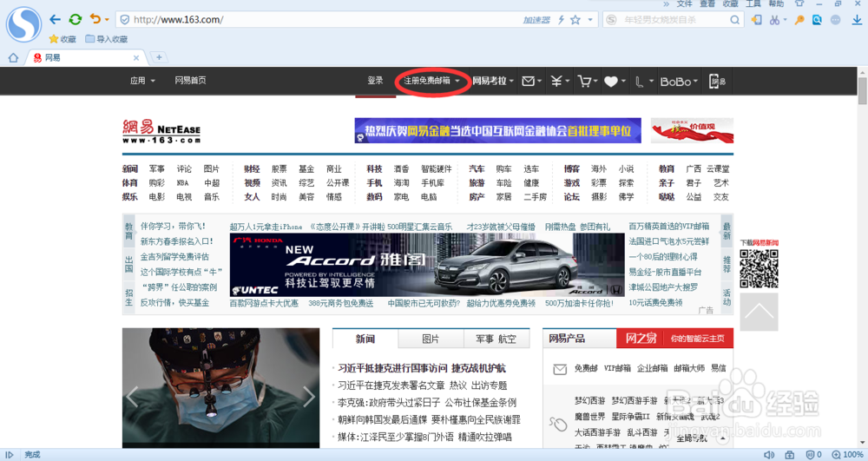Click the Honda Accord banner ad
Viewport: 868px width, 461px height.
point(427,265)
